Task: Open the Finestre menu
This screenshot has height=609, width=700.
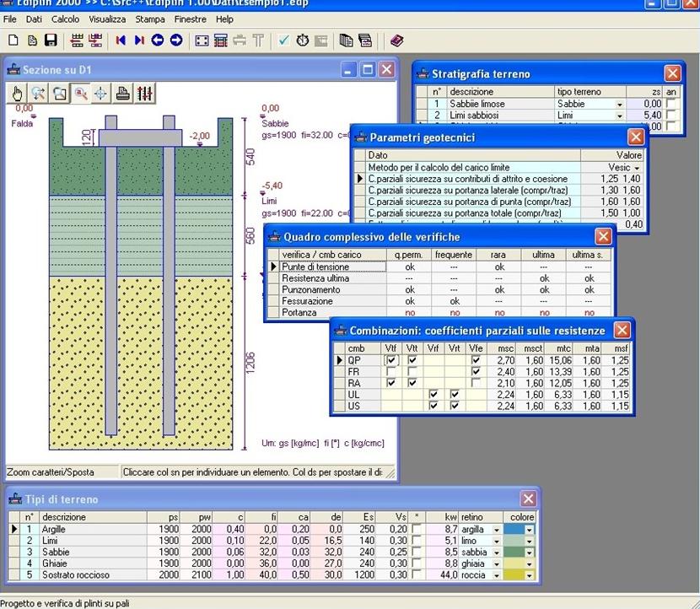Action: click(190, 19)
